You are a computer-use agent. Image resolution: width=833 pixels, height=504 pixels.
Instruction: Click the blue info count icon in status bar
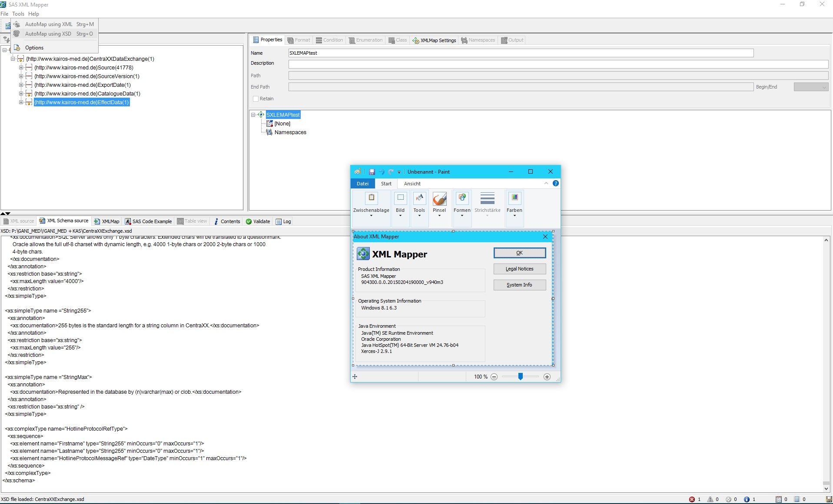[747, 499]
